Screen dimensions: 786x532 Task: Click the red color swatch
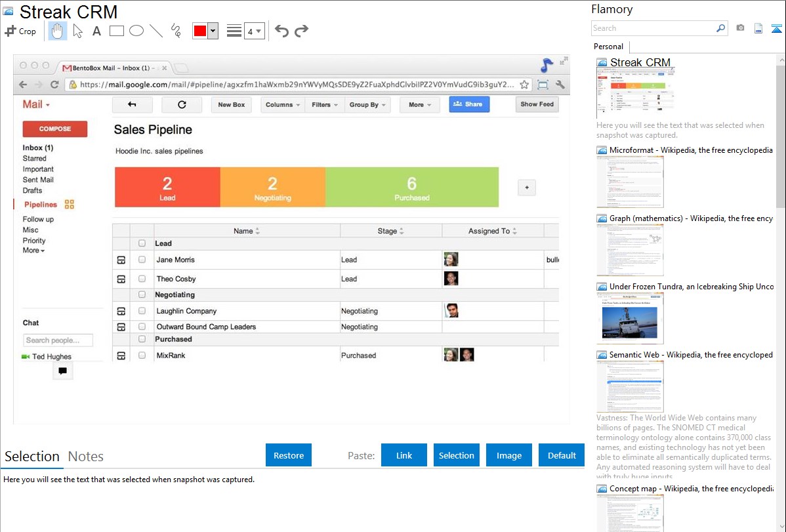click(x=200, y=31)
